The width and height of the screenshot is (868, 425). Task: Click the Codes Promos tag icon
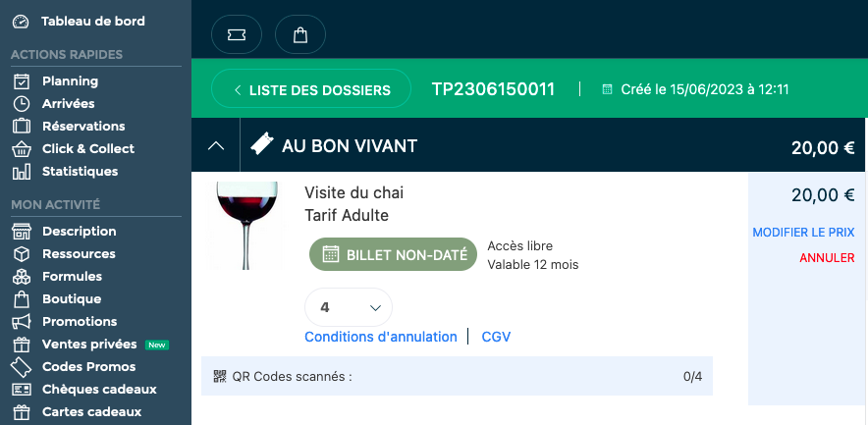(22, 367)
